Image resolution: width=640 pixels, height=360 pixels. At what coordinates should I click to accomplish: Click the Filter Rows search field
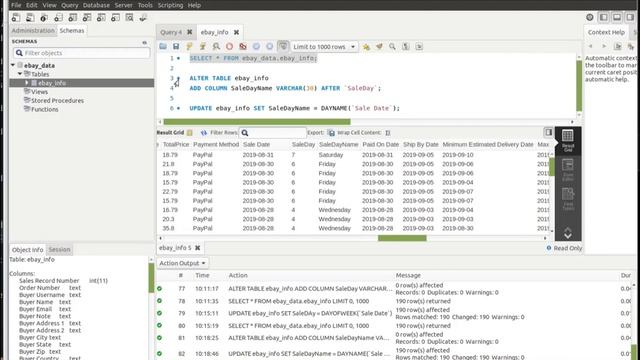click(273, 133)
